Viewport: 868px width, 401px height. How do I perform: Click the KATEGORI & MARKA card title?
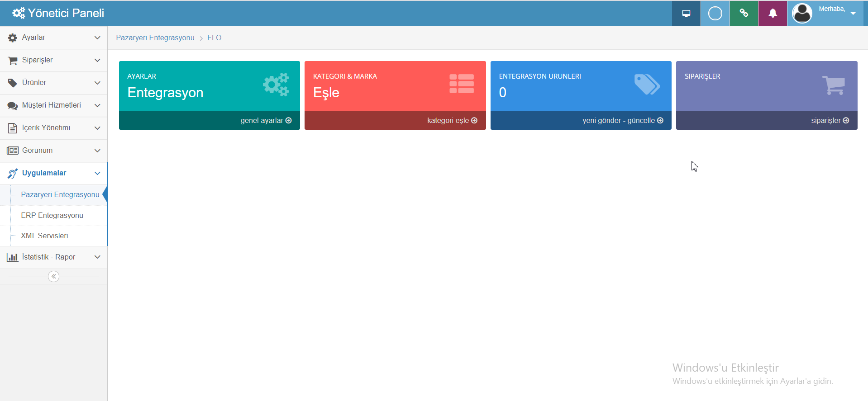coord(345,76)
